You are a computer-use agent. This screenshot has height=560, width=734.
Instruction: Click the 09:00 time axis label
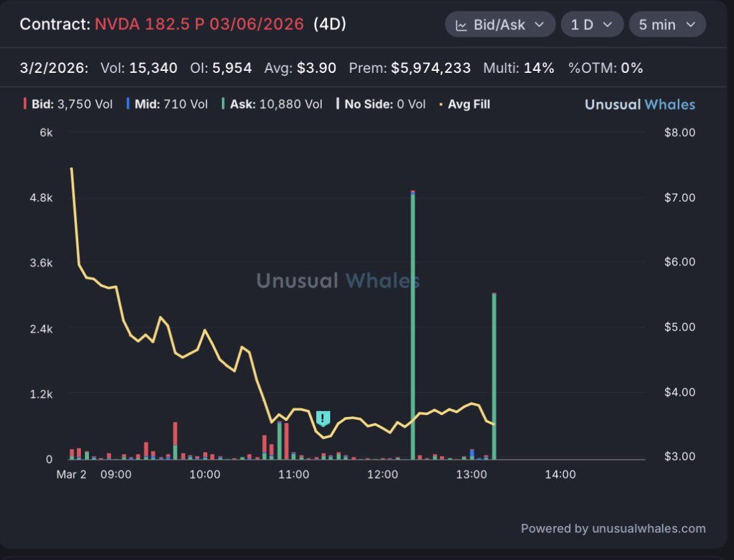point(116,474)
